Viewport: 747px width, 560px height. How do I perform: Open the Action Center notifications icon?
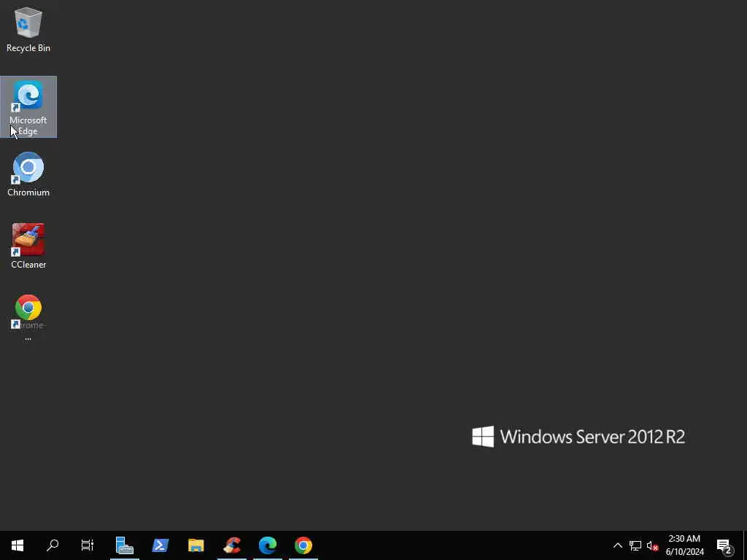pyautogui.click(x=724, y=545)
